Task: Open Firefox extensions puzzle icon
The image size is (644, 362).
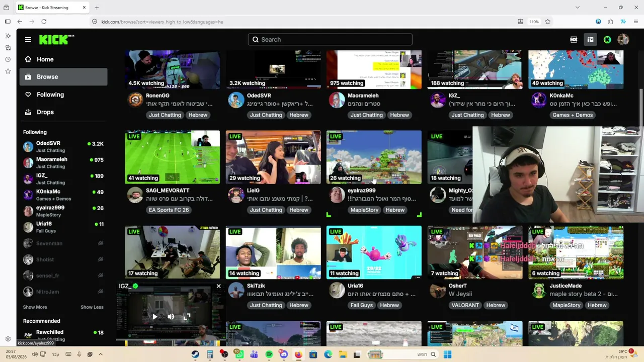Action: pos(610,22)
